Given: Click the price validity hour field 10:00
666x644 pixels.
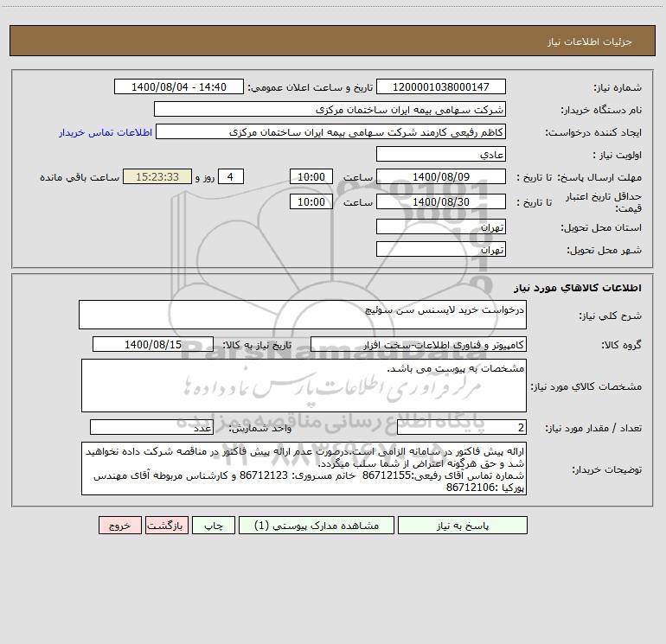Looking at the screenshot, I should point(311,201).
